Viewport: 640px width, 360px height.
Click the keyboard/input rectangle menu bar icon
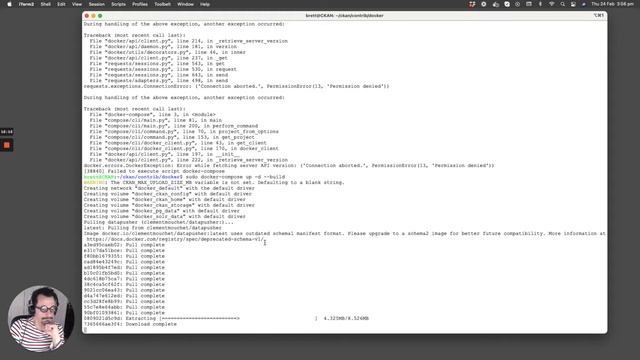tap(529, 4)
